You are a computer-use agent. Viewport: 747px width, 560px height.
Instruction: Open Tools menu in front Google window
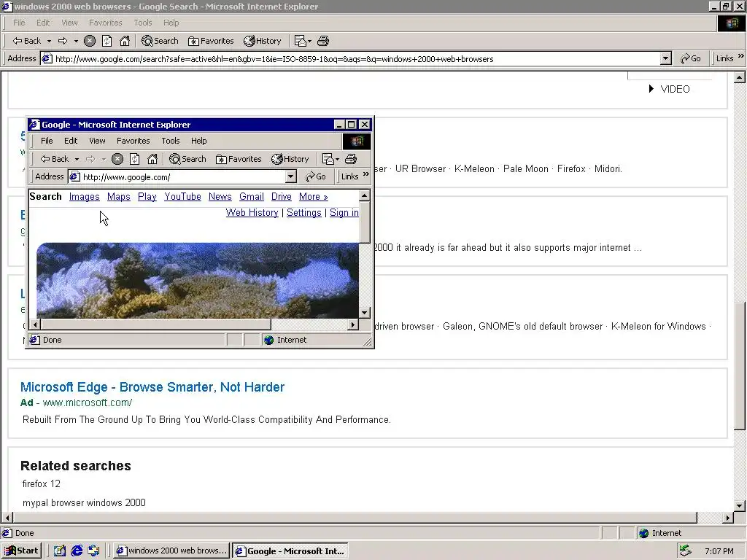[x=171, y=141]
